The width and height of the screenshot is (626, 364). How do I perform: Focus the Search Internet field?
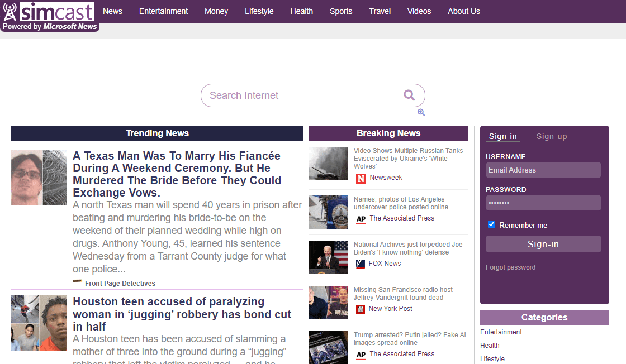(302, 95)
